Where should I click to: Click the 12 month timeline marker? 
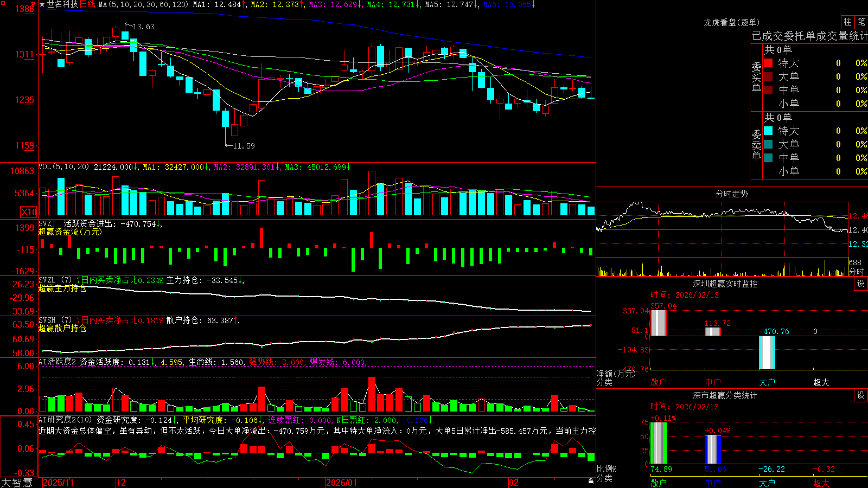[122, 483]
